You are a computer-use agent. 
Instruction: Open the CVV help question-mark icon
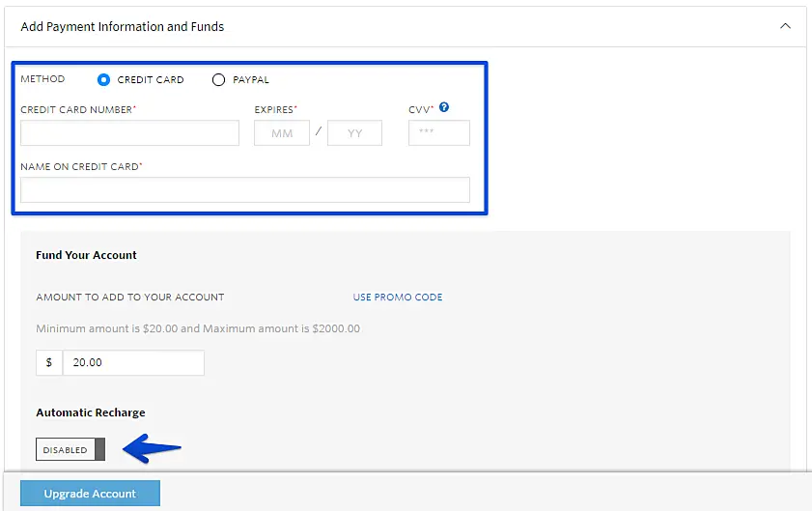444,107
